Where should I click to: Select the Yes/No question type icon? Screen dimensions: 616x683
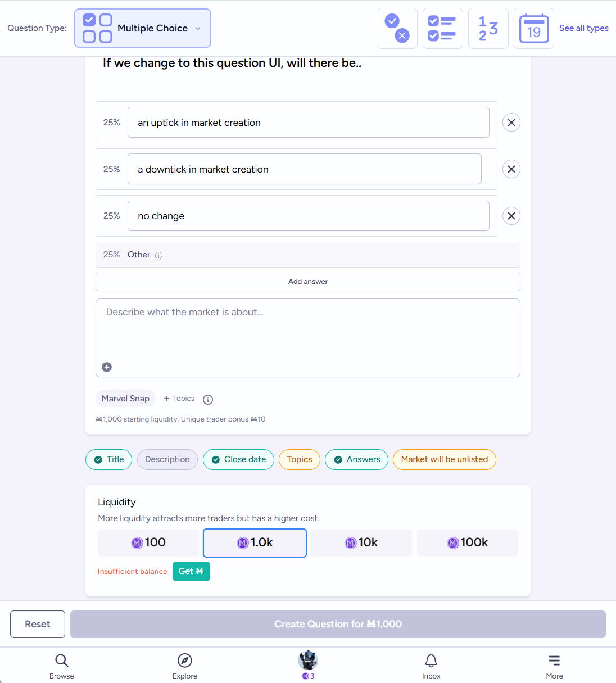(x=397, y=28)
